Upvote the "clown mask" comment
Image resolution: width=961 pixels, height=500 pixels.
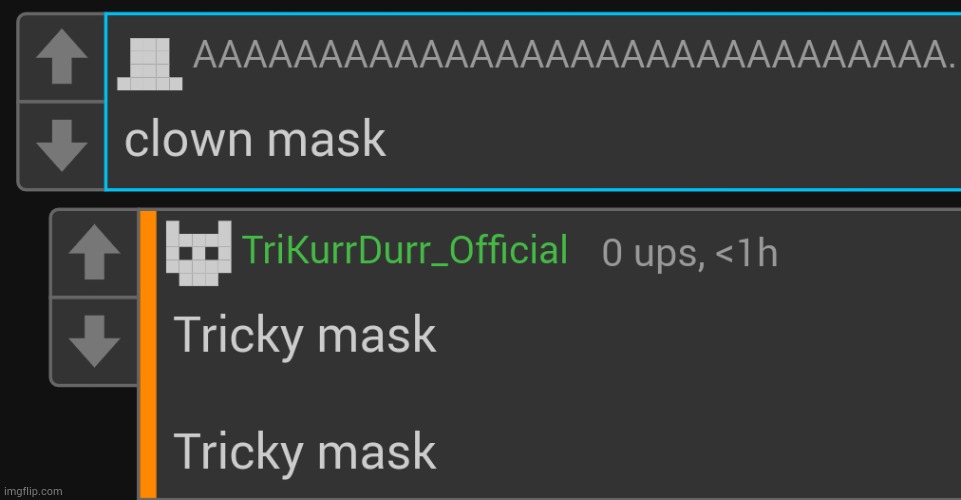tap(61, 57)
